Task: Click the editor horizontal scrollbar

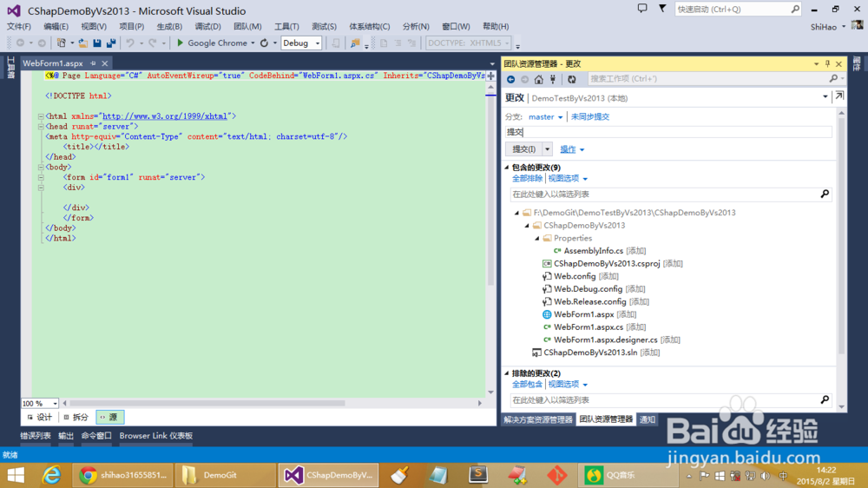Action: click(x=207, y=403)
